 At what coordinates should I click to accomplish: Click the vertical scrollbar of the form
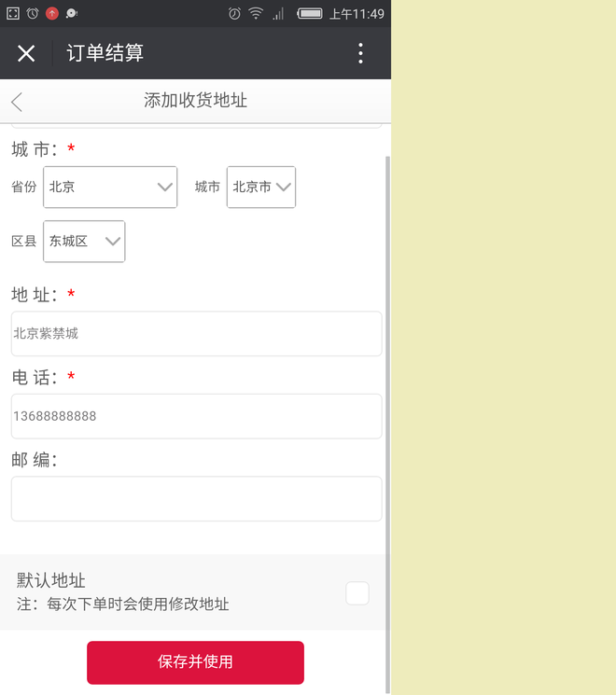(x=387, y=424)
